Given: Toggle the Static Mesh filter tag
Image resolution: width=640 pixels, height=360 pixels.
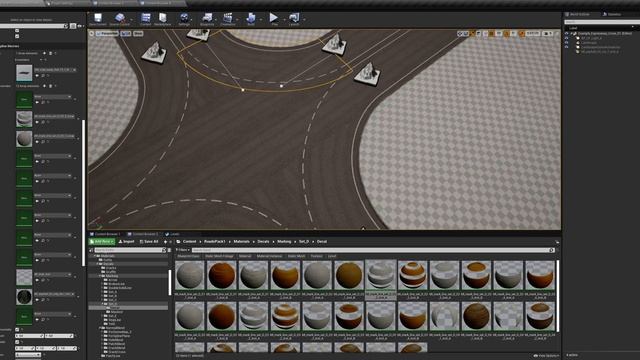Looking at the screenshot, I should coord(296,256).
